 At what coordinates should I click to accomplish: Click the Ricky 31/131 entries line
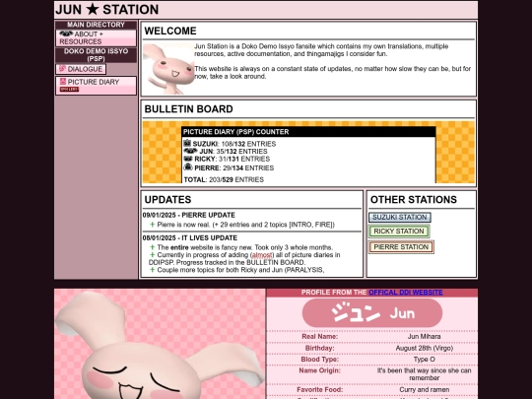(227, 159)
